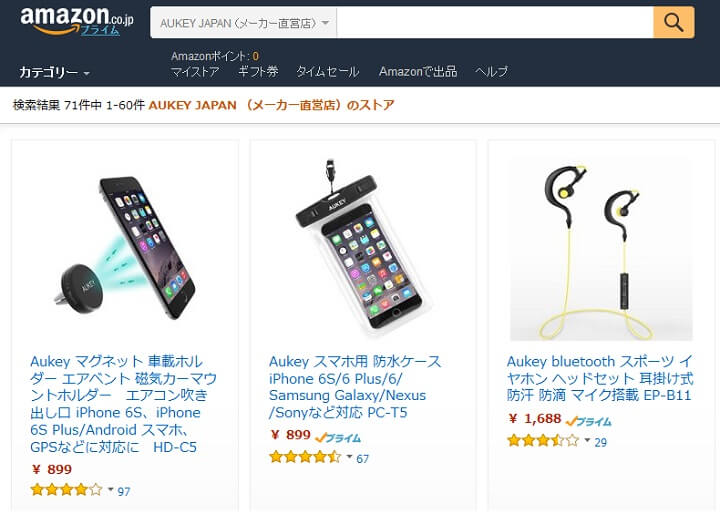720x514 pixels.
Task: Click star rating of magnetic car holder
Action: pos(66,490)
